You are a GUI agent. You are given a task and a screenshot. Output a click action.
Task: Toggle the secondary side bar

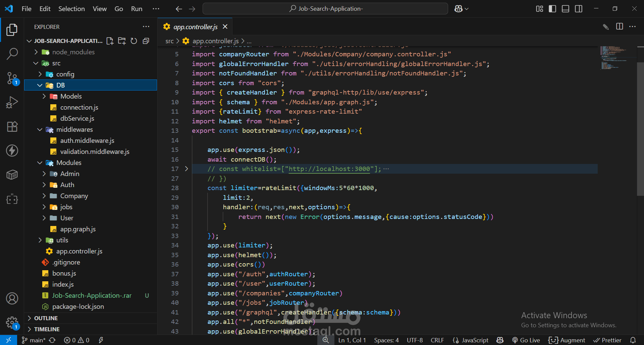tap(579, 9)
